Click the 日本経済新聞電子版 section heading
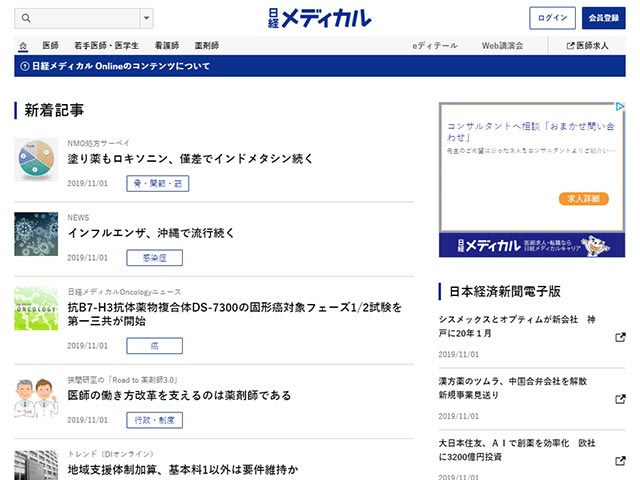Image resolution: width=640 pixels, height=480 pixels. 504,291
